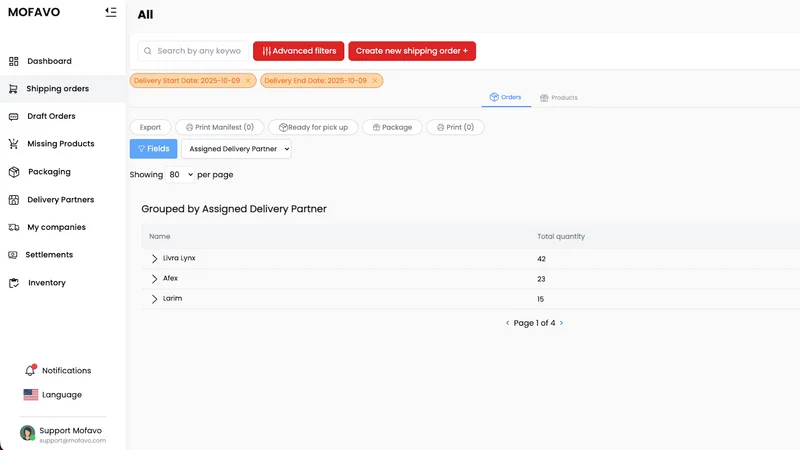Click the quantity value 23
Image resolution: width=800 pixels, height=450 pixels.
click(541, 279)
